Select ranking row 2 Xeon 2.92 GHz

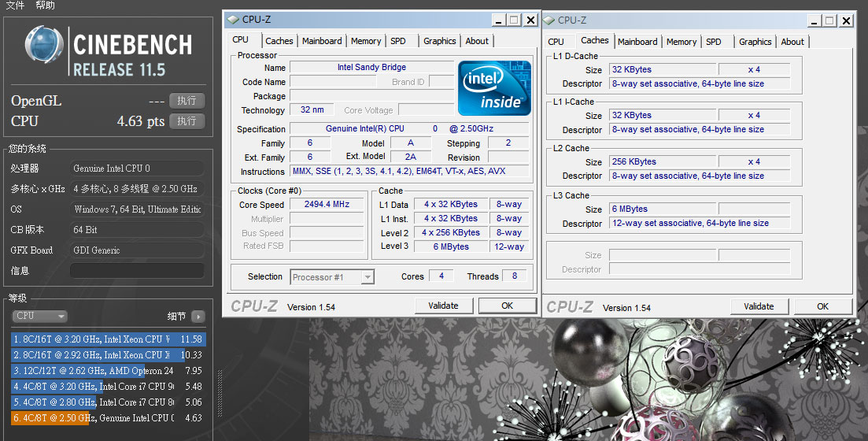[109, 354]
